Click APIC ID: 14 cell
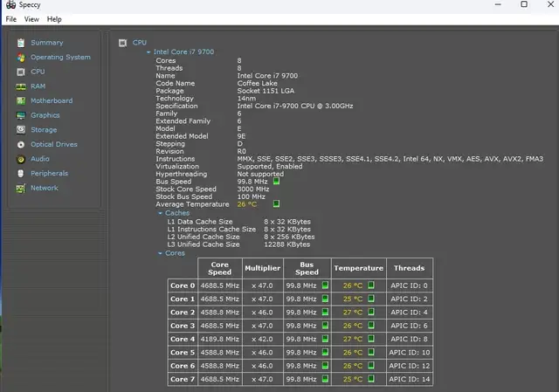Image resolution: width=559 pixels, height=392 pixels. tap(410, 379)
